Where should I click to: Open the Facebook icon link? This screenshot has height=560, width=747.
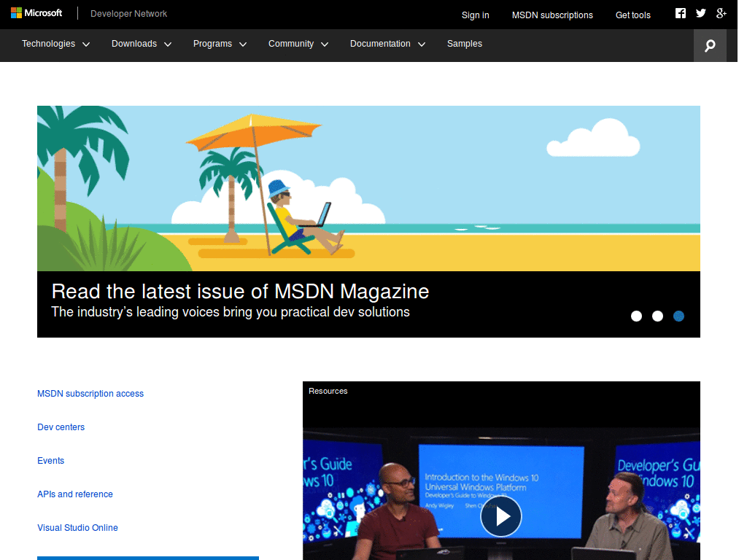point(681,13)
